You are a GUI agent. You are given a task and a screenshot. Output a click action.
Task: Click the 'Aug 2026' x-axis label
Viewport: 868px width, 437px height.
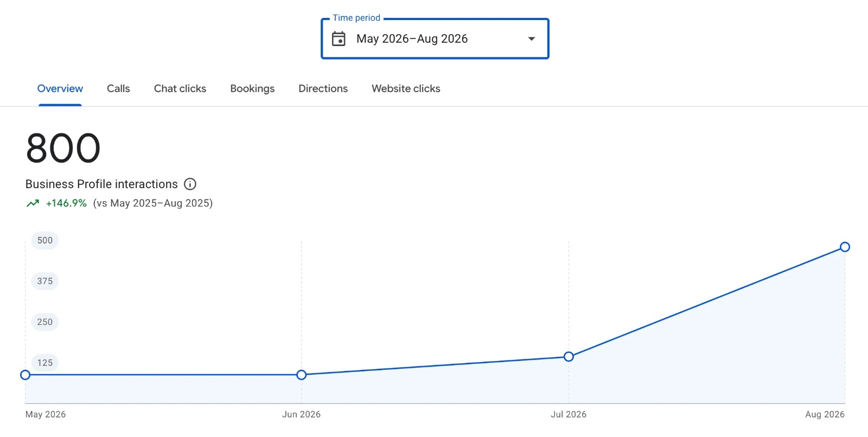click(825, 414)
